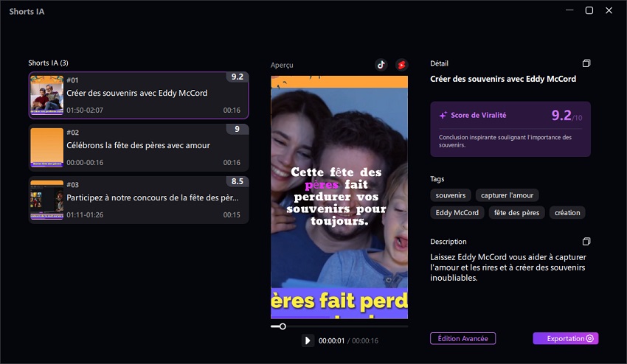Select short #02 Célébrons la fête des pères
Screen dimensions: 627x364
click(139, 147)
